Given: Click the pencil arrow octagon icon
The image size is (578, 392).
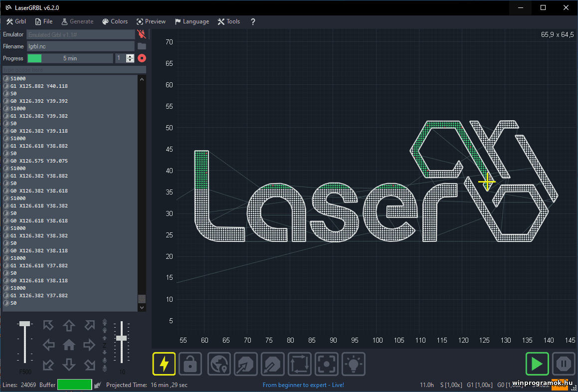Looking at the screenshot, I should (272, 364).
